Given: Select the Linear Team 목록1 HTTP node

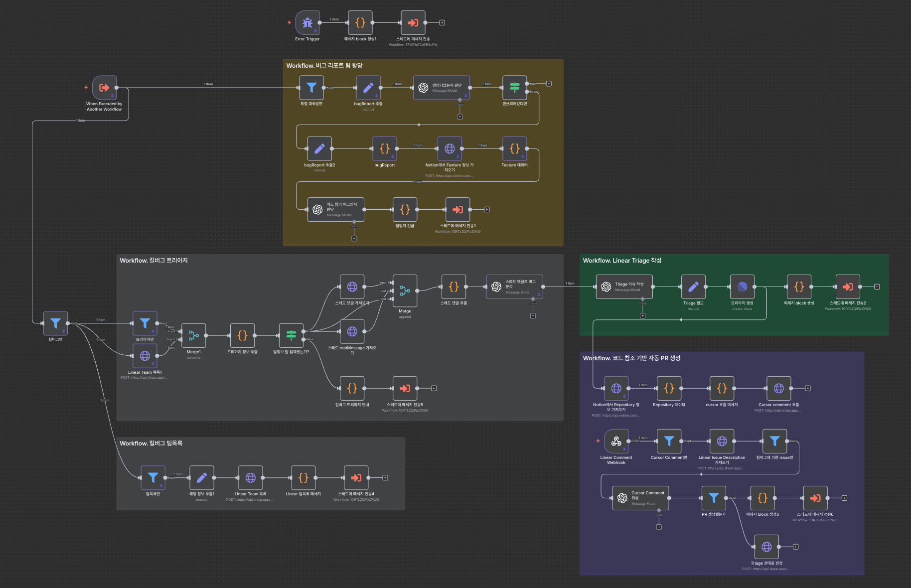Looking at the screenshot, I should click(145, 356).
